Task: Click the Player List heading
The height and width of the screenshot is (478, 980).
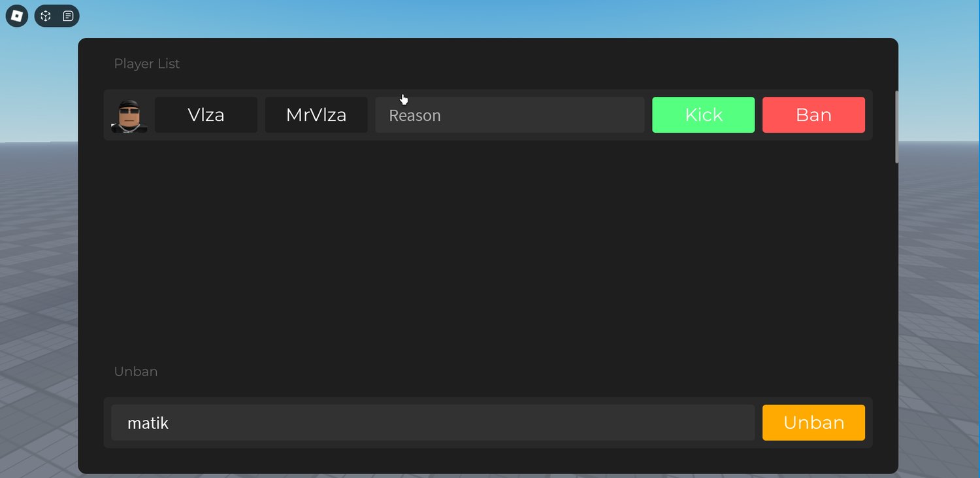Action: [146, 63]
